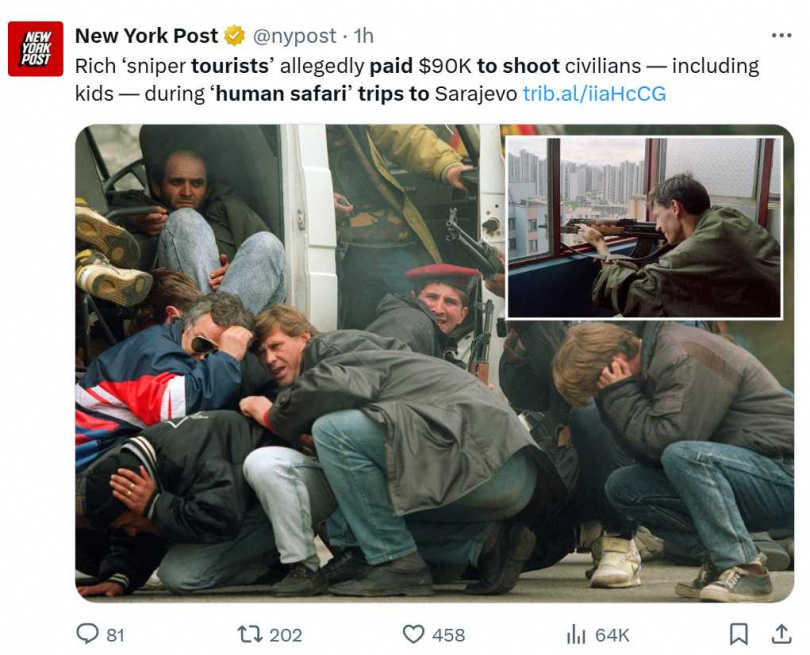Click the 458 likes count
This screenshot has width=810, height=655.
pos(448,635)
